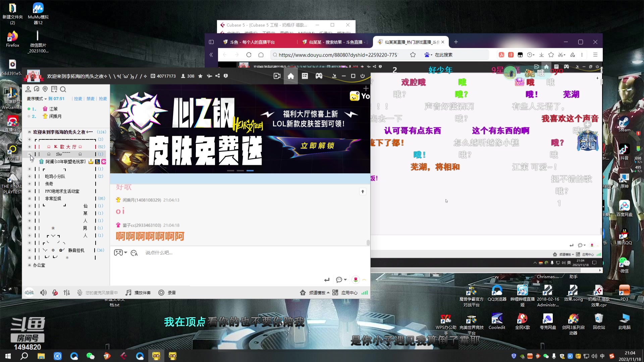Toggle the browser sidebar panel icon
644x362 pixels.
click(211, 42)
